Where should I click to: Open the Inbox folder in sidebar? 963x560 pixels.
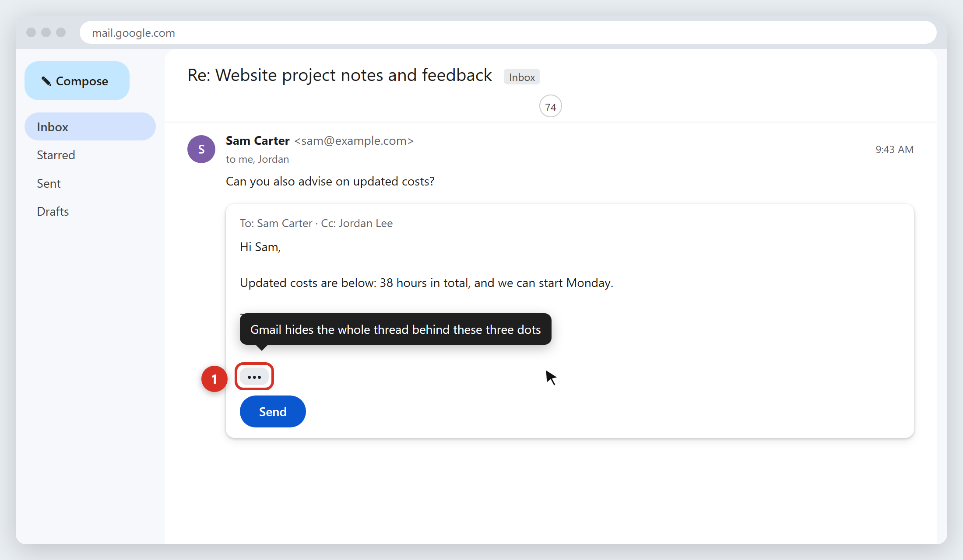tap(90, 127)
